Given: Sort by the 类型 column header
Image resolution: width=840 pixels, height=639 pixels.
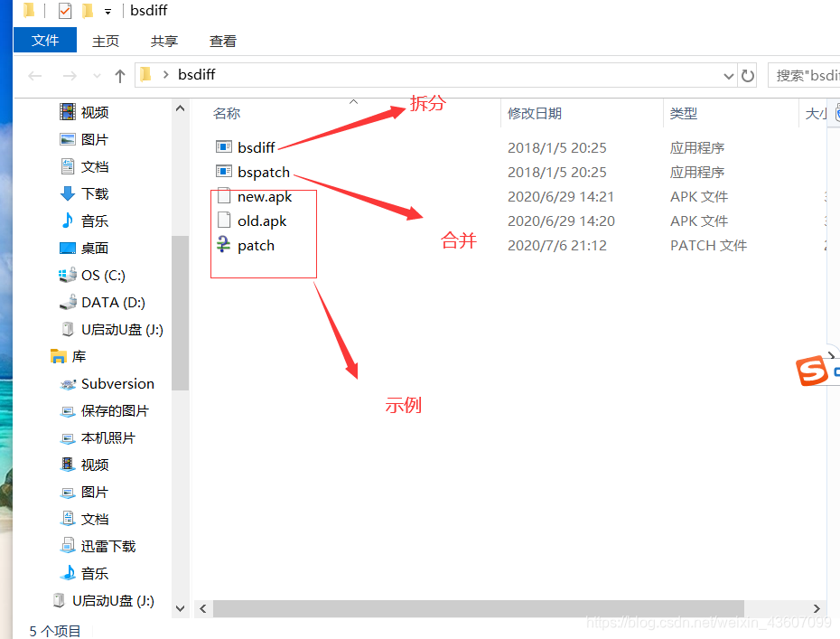Looking at the screenshot, I should point(684,113).
